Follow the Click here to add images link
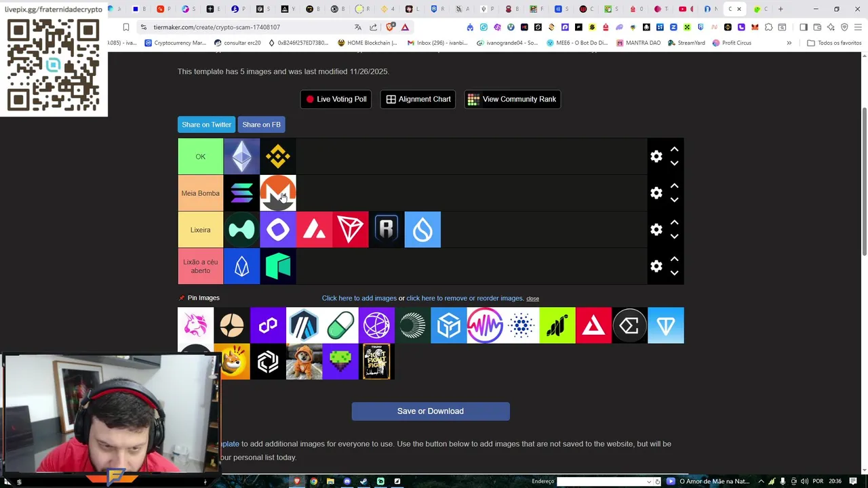This screenshot has height=488, width=868. (359, 298)
